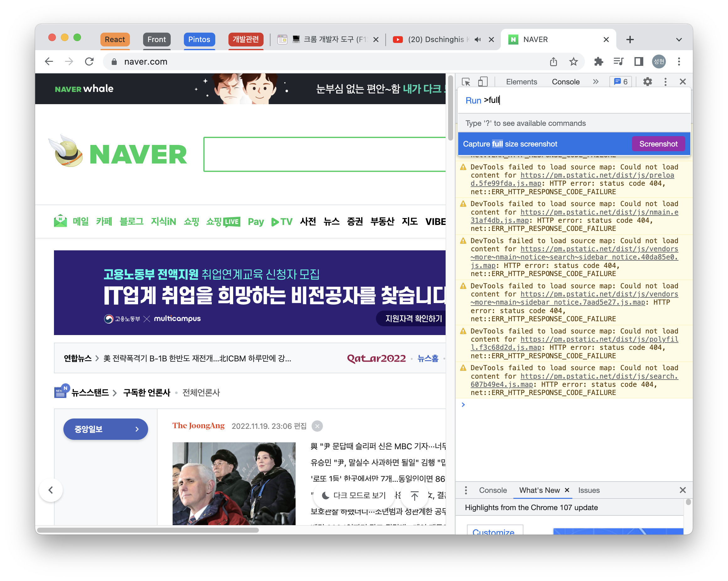Open DevTools three-dot customize menu

(665, 82)
